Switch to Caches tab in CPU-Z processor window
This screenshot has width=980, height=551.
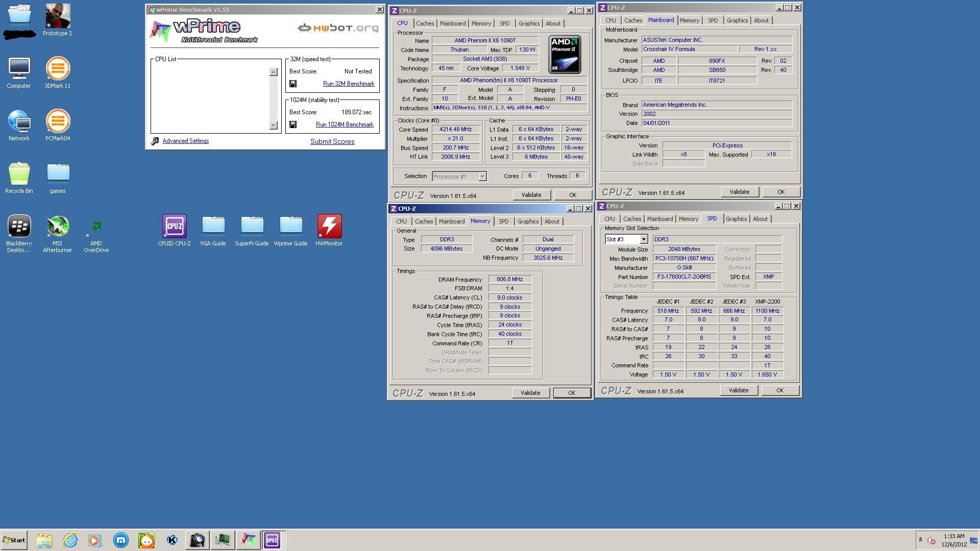(425, 23)
